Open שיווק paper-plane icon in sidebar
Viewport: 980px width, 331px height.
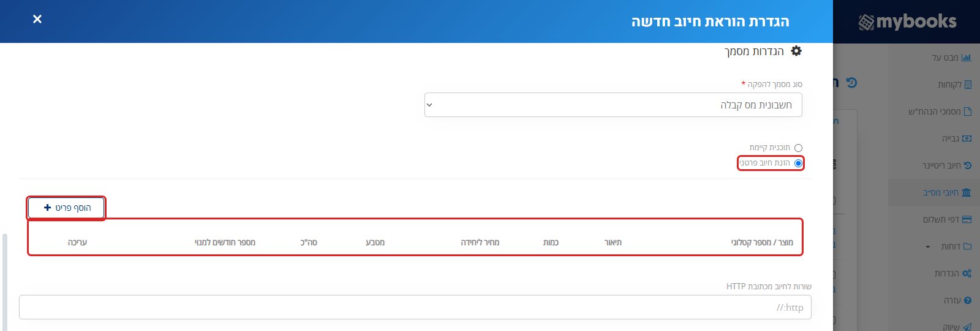[967, 327]
